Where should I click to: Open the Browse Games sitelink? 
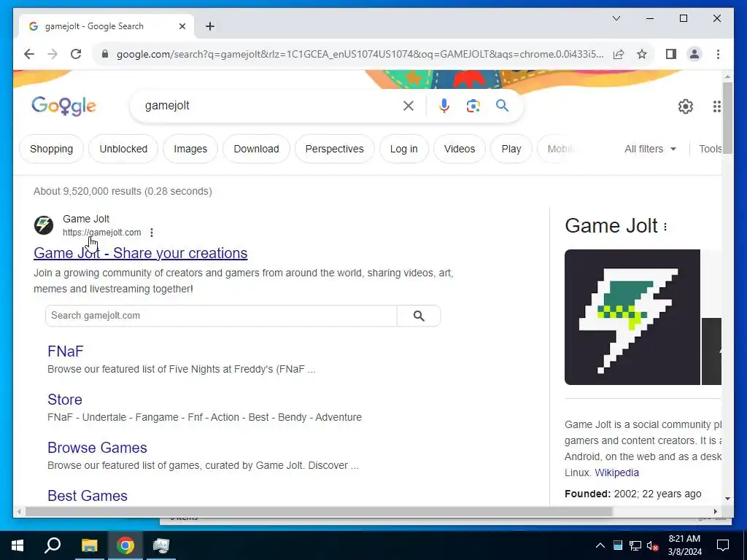pos(97,448)
